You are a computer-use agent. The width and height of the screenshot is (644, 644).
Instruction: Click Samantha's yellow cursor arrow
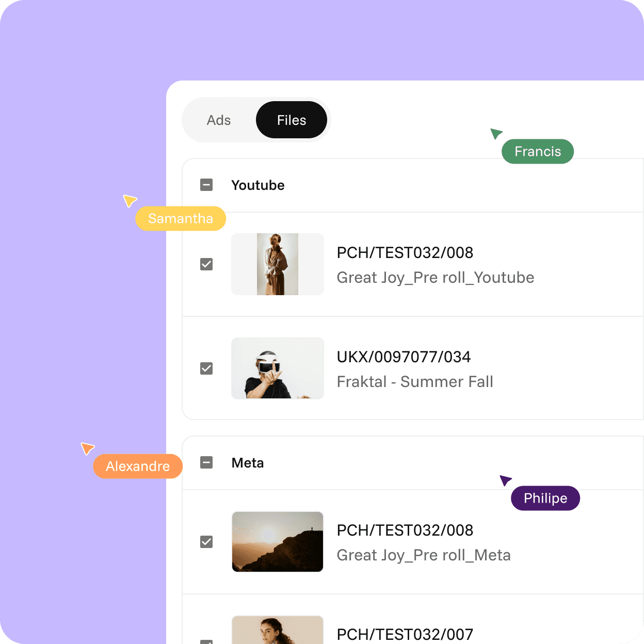pyautogui.click(x=130, y=200)
